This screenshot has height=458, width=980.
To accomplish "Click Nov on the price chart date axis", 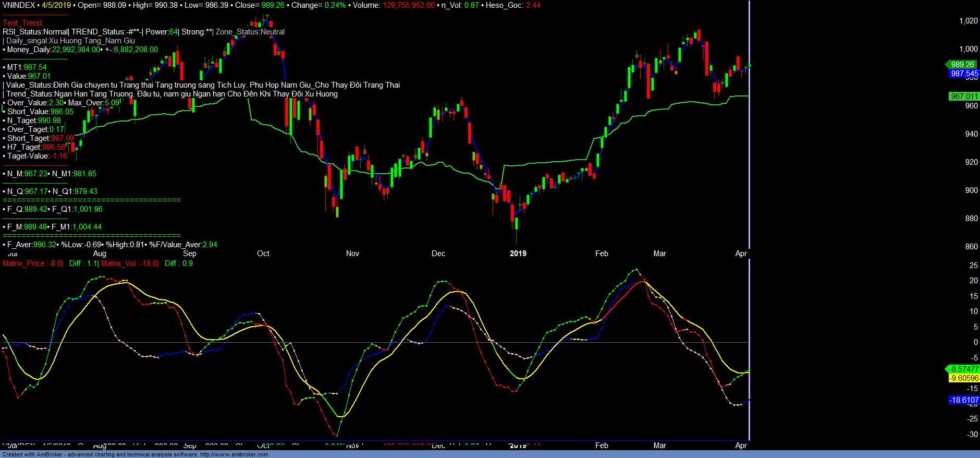I will coord(352,254).
